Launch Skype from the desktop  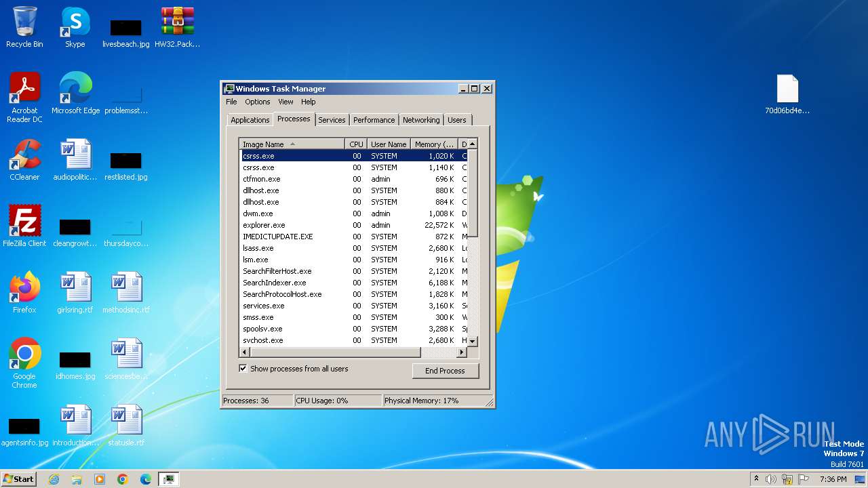(x=75, y=27)
